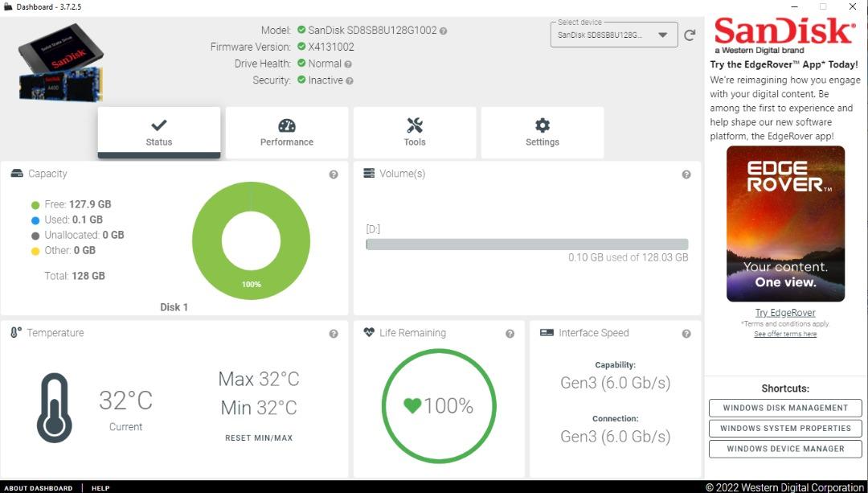Click the Connection Gen3 (6.0 Gb/s) value
The width and height of the screenshot is (868, 493).
615,437
